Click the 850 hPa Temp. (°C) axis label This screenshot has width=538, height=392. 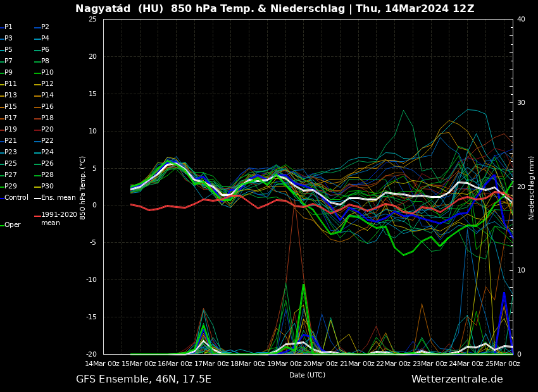[83, 187]
